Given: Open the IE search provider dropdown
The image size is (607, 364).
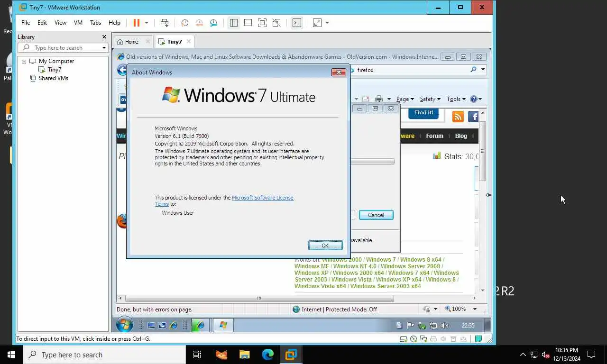Looking at the screenshot, I should pos(483,70).
